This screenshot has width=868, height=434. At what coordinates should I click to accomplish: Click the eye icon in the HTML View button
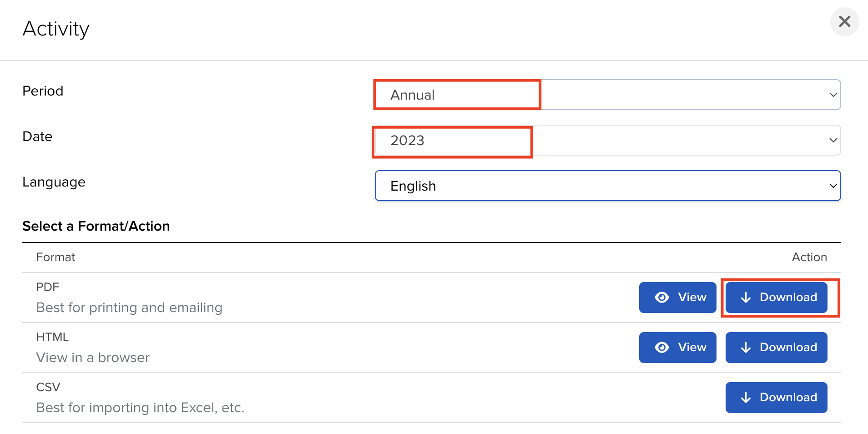click(662, 348)
